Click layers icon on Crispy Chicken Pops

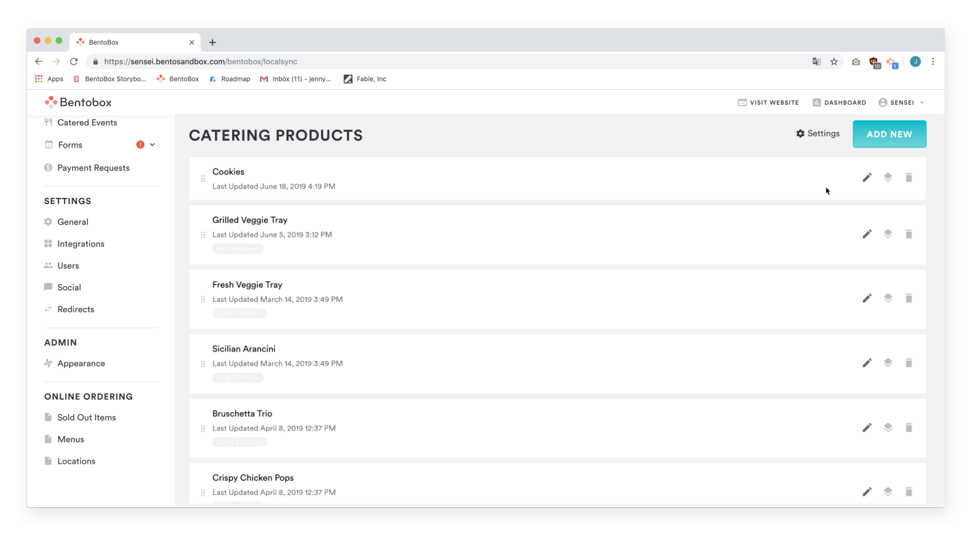[x=887, y=492]
